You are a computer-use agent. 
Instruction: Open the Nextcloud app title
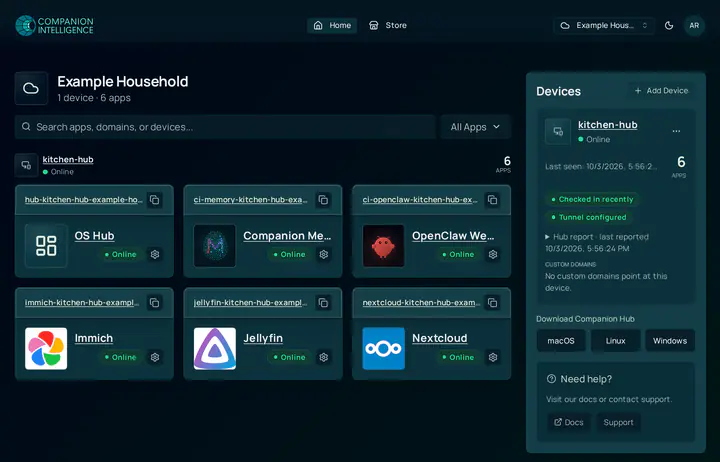(440, 338)
